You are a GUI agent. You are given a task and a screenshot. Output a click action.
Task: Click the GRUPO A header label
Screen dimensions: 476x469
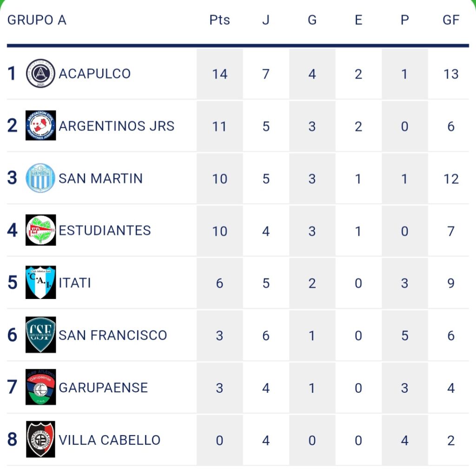coord(37,20)
